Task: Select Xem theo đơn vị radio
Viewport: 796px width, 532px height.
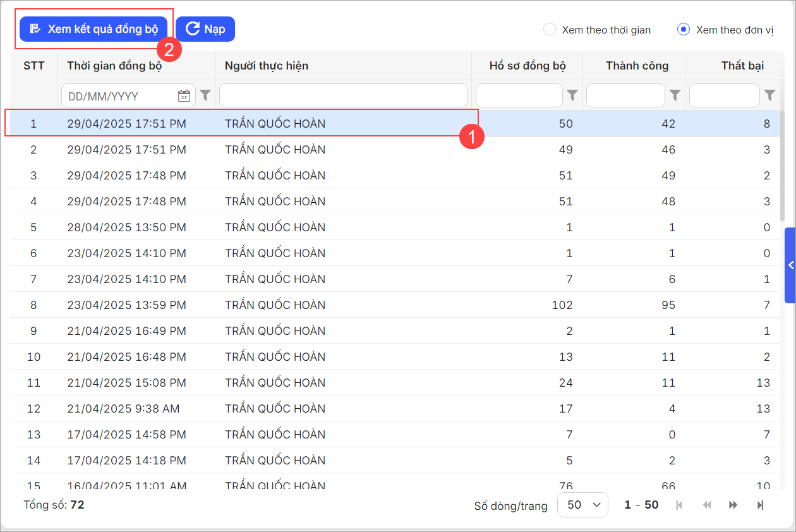Action: pyautogui.click(x=683, y=30)
